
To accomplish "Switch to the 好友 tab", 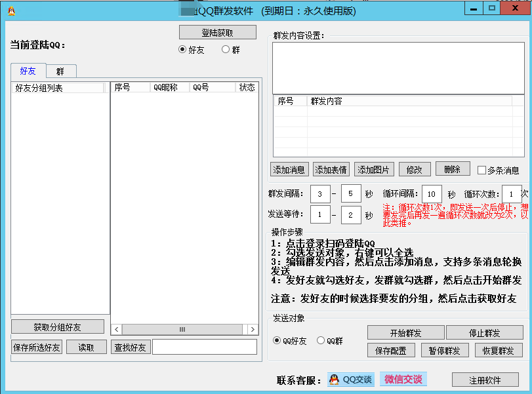I will pos(28,71).
